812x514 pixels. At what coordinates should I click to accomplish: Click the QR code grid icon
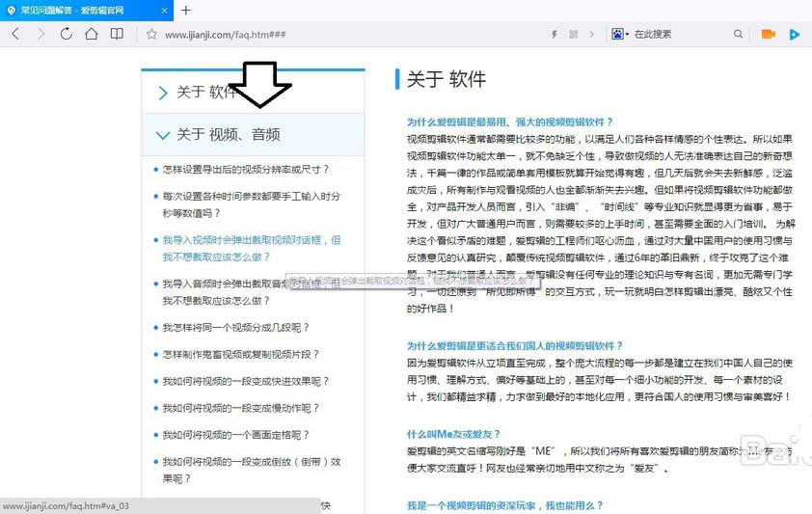point(573,34)
